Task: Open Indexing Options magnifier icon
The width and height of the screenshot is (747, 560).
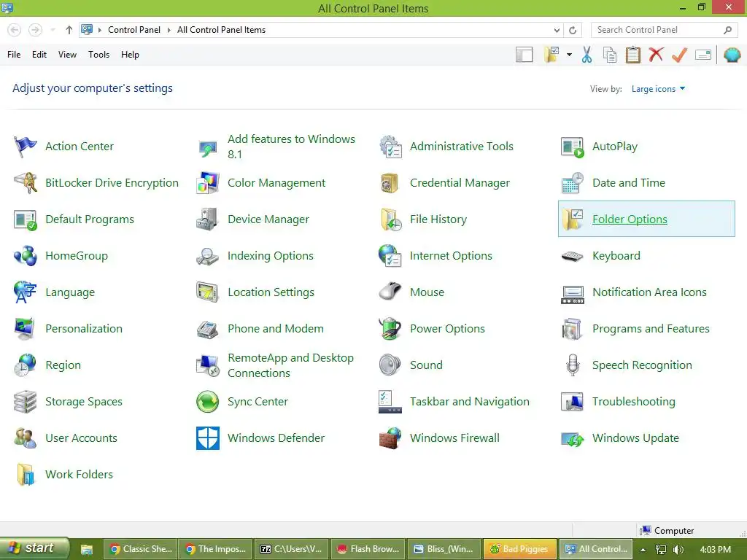Action: point(208,256)
